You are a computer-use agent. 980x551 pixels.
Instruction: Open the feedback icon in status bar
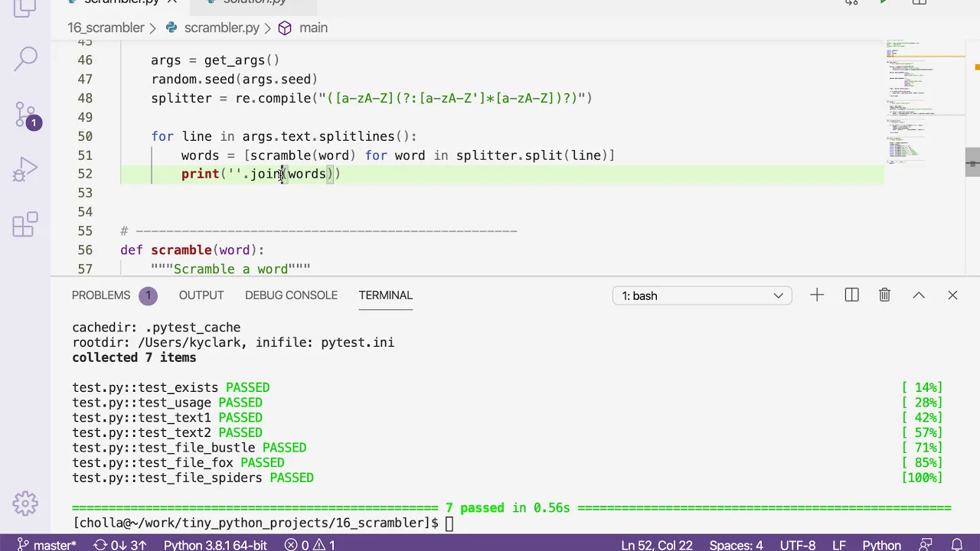point(926,545)
